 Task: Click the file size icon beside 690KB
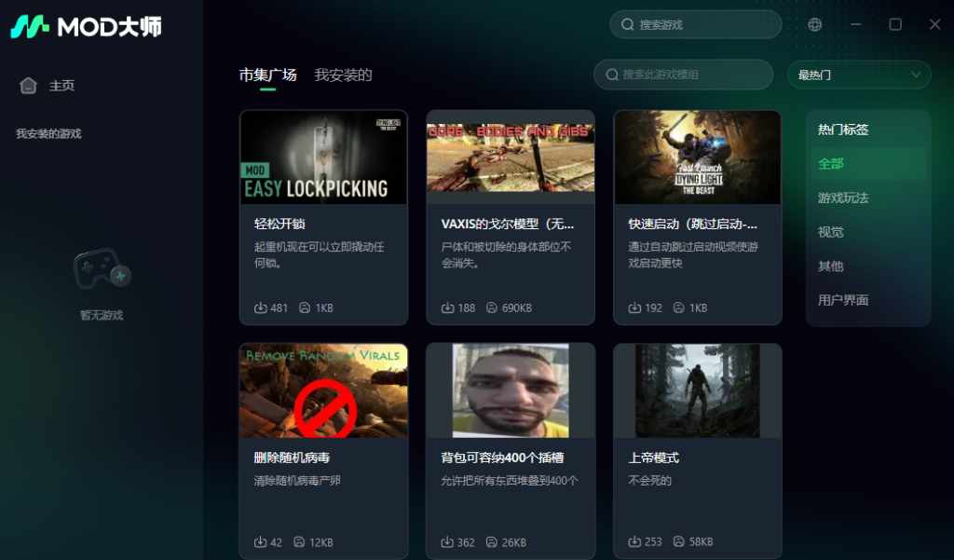(492, 307)
